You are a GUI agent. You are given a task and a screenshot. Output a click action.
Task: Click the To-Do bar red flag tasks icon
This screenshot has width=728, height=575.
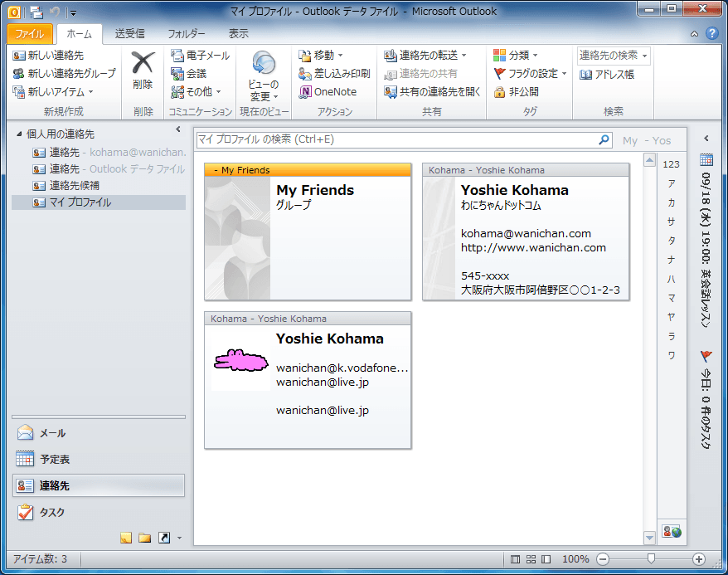706,357
